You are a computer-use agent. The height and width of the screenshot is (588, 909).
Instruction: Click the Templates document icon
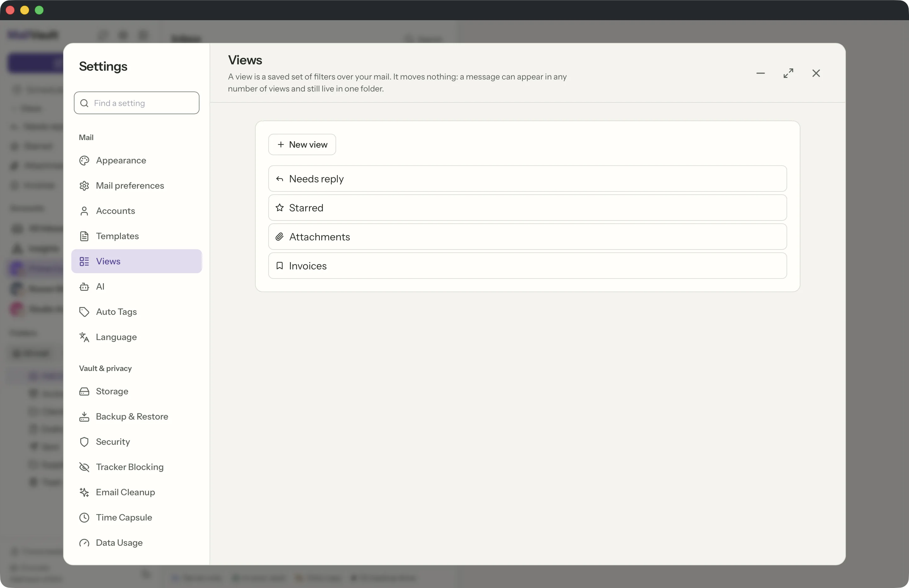[84, 236]
